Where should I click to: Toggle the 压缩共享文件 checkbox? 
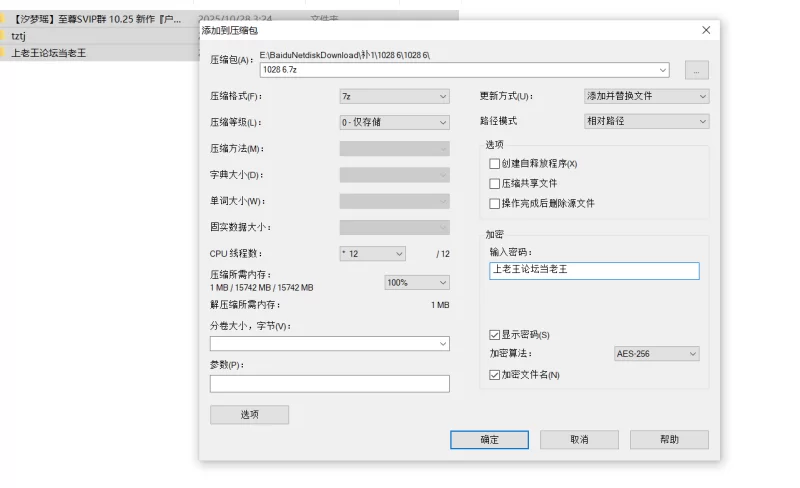pos(494,184)
